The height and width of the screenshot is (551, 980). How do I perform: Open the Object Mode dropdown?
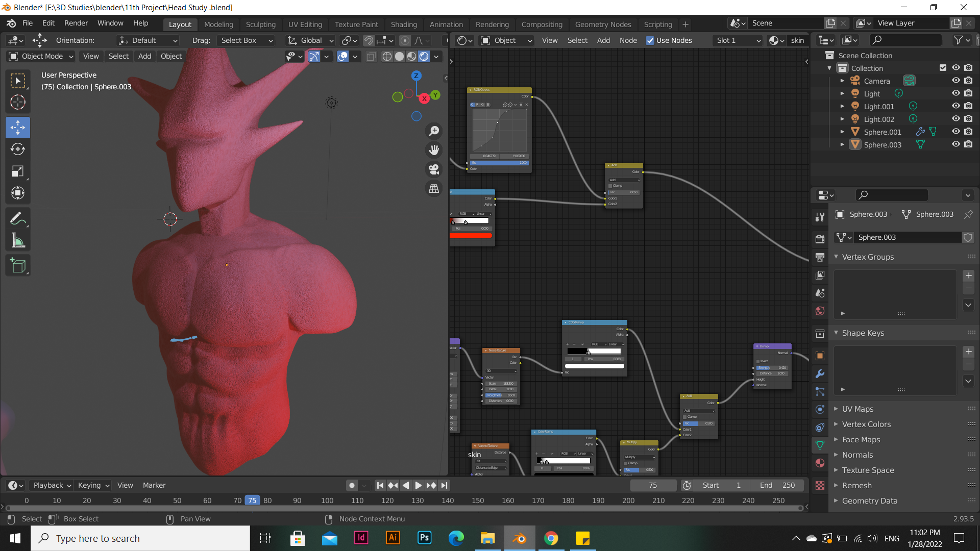(42, 56)
